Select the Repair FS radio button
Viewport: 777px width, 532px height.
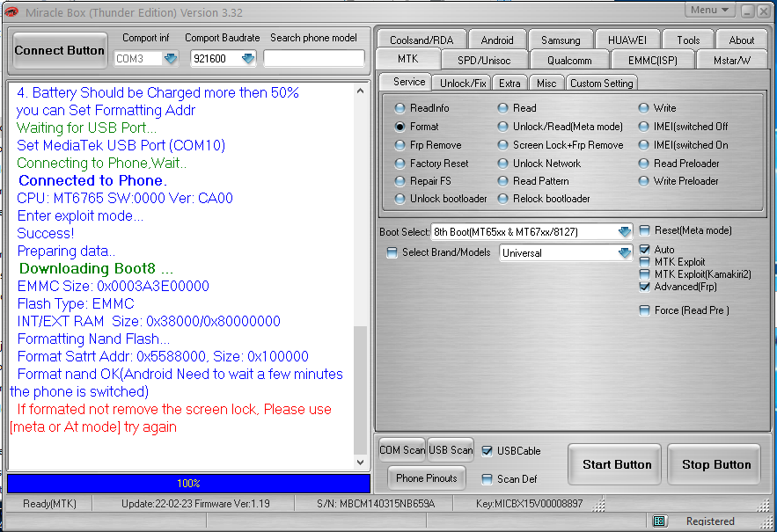point(399,181)
